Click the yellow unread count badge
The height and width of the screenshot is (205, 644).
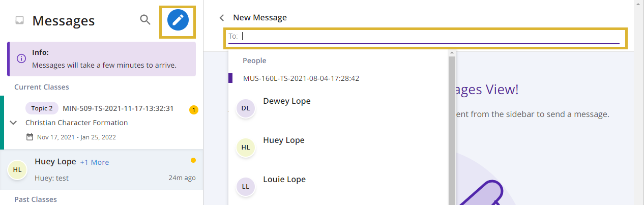coord(193,109)
